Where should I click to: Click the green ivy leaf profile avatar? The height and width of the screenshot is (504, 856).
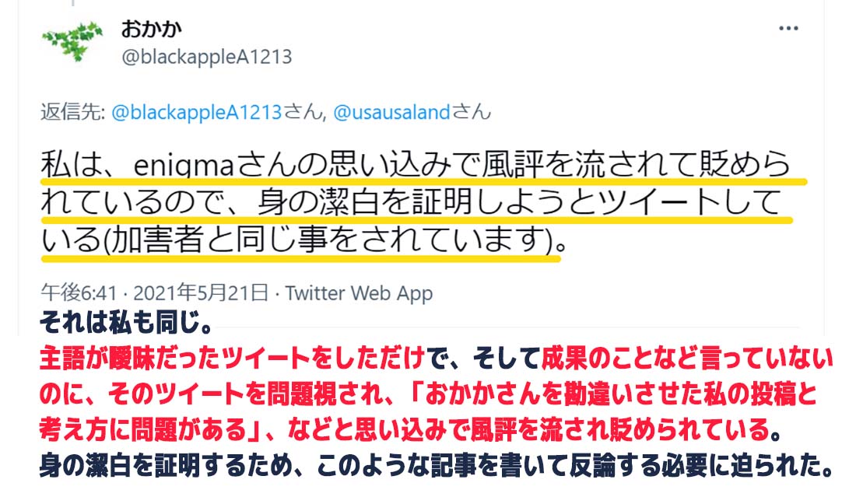coord(72,40)
